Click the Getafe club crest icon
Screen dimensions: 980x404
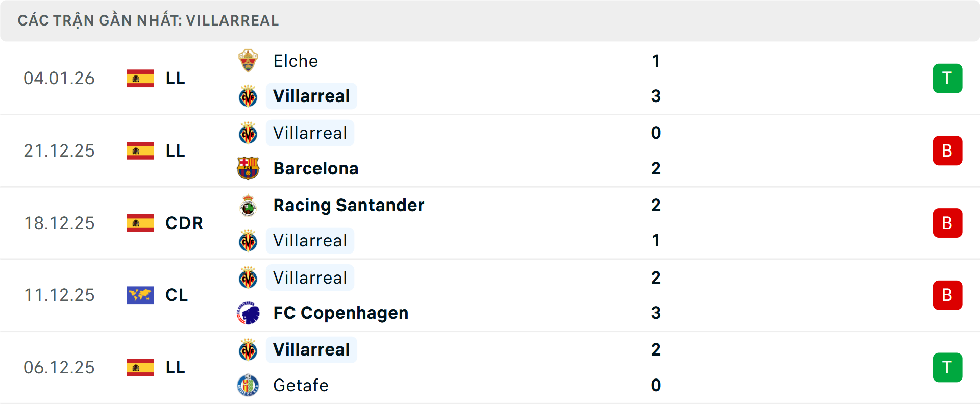248,385
